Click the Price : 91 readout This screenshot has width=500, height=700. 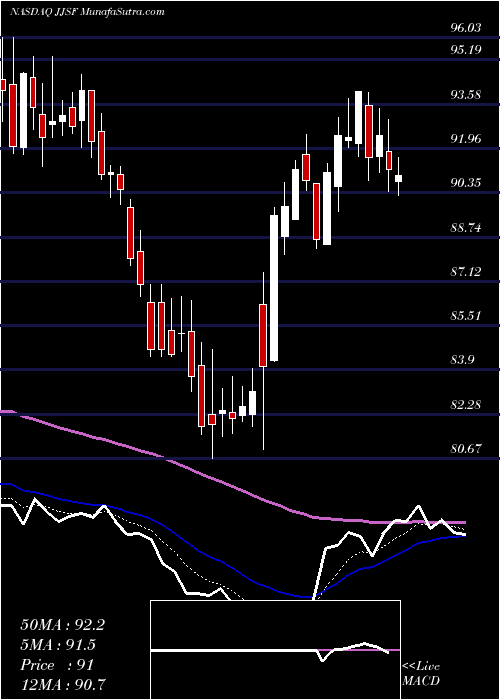57,665
